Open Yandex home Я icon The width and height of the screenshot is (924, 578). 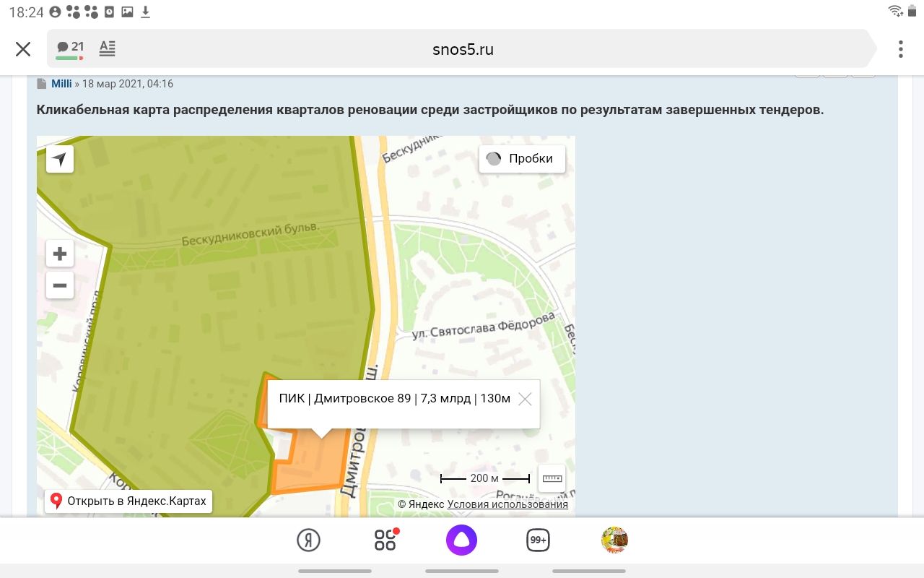tap(308, 540)
